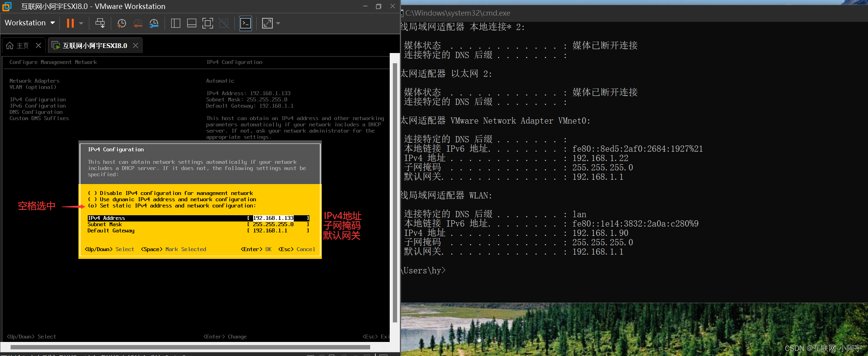Click the home icon on 主页 tab

[10, 46]
